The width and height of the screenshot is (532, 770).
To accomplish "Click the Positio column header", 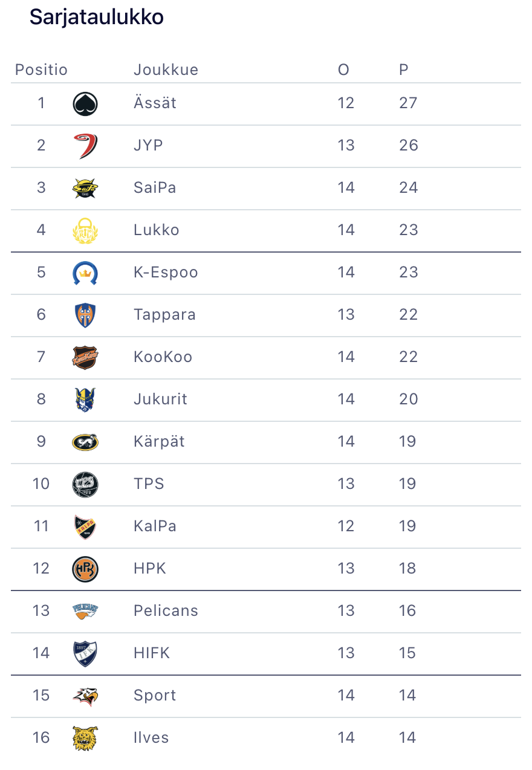I will (x=41, y=70).
